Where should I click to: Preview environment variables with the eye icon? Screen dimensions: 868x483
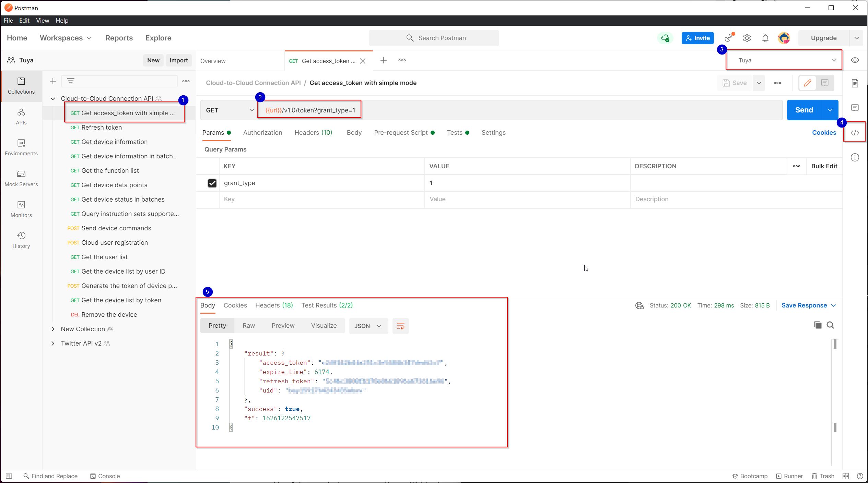click(x=855, y=60)
